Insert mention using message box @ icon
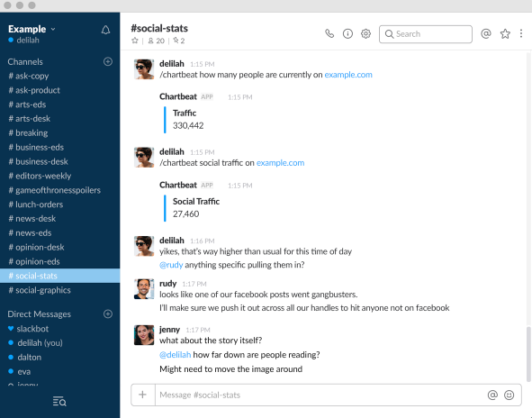The width and height of the screenshot is (532, 418). pos(492,395)
